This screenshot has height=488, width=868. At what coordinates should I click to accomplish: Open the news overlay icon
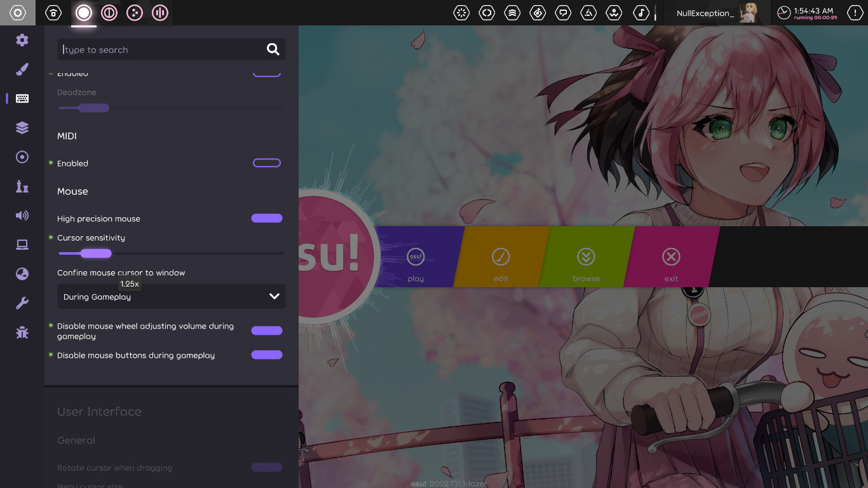tap(461, 13)
